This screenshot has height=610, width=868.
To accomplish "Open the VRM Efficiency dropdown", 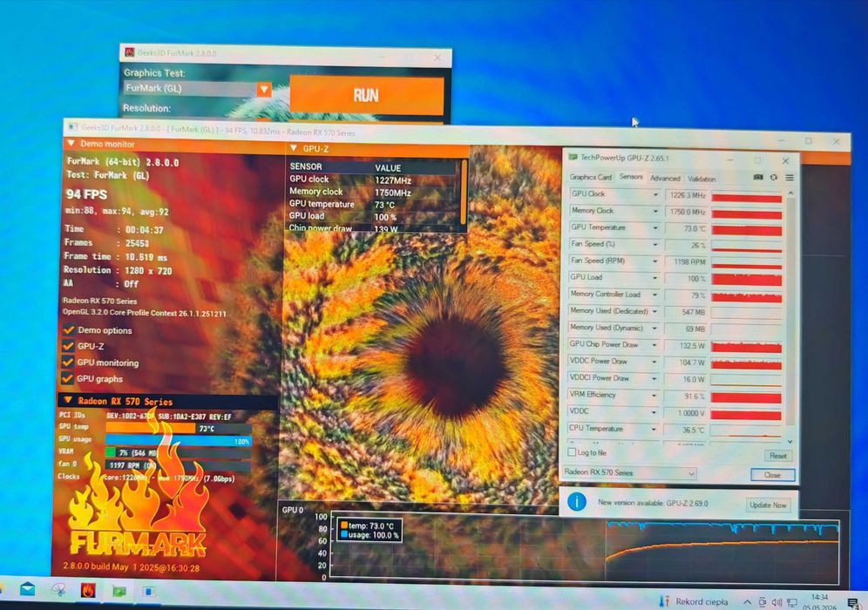I will [x=654, y=396].
